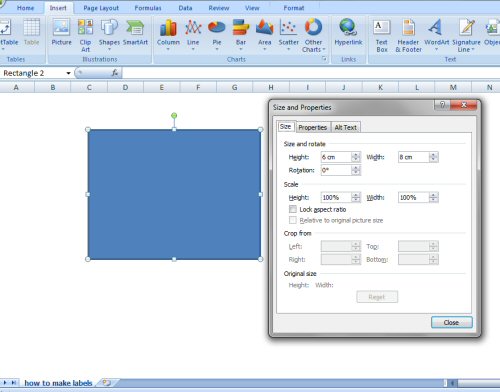Click the Rotation input field
The height and width of the screenshot is (392, 500).
(x=336, y=170)
